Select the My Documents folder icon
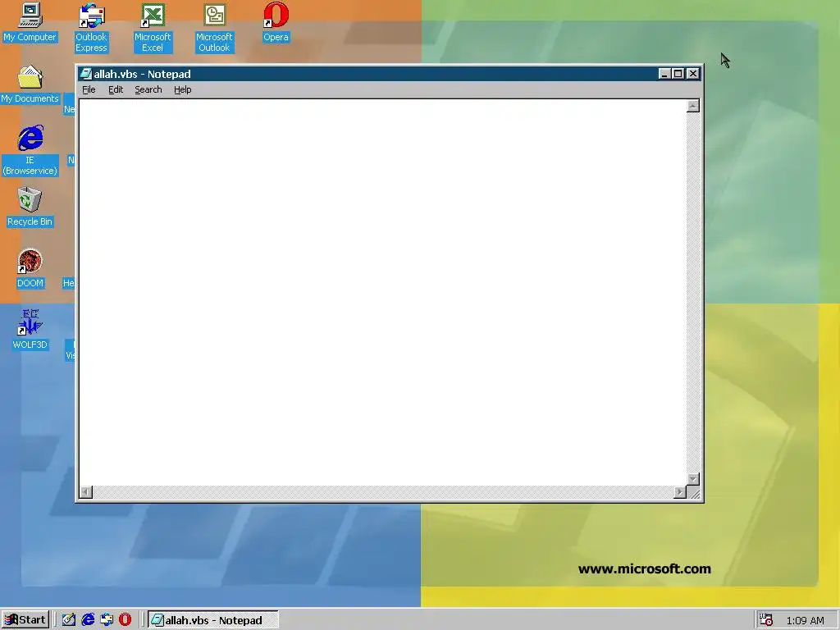 coord(30,84)
